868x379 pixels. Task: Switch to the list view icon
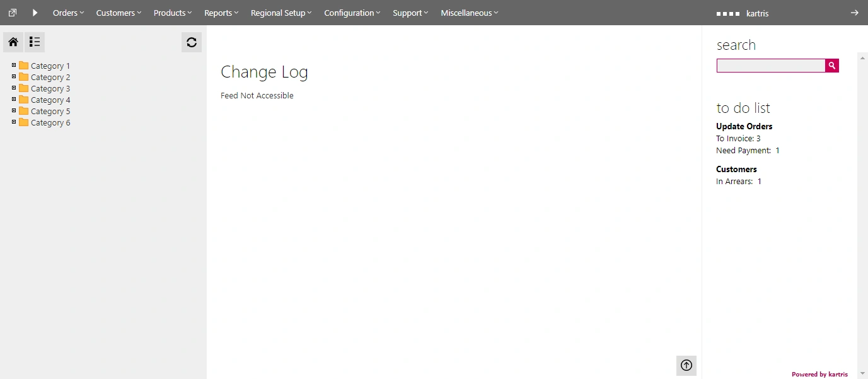35,42
